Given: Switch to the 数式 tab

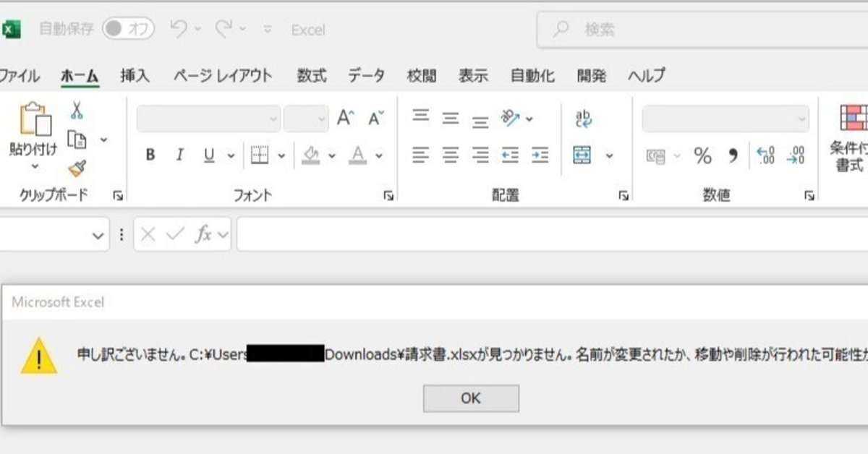Looking at the screenshot, I should 312,75.
